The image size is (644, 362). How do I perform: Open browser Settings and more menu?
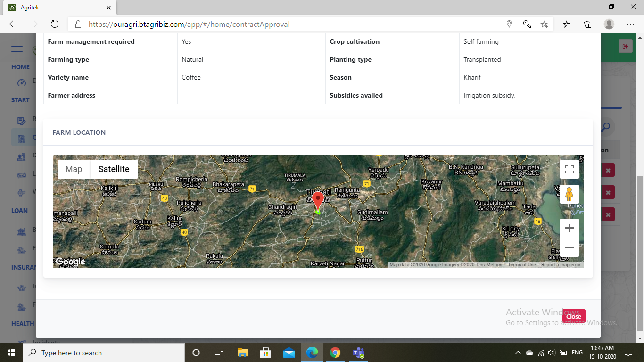point(631,24)
